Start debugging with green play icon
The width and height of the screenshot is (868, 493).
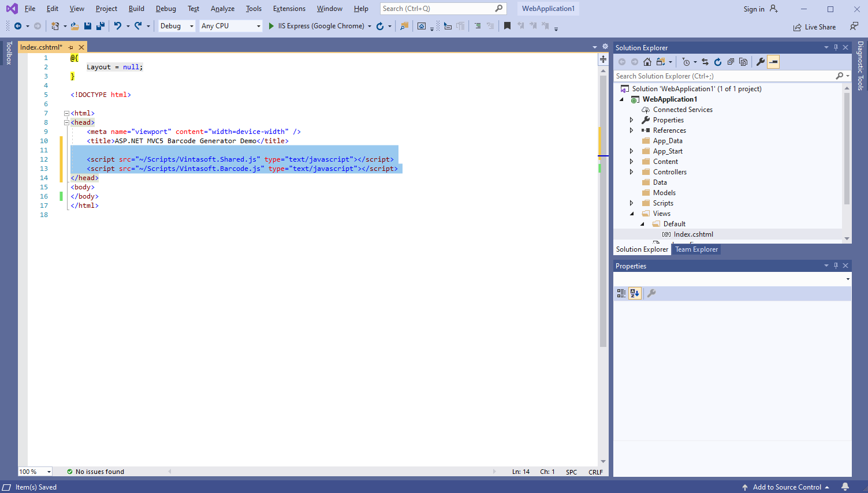click(271, 26)
